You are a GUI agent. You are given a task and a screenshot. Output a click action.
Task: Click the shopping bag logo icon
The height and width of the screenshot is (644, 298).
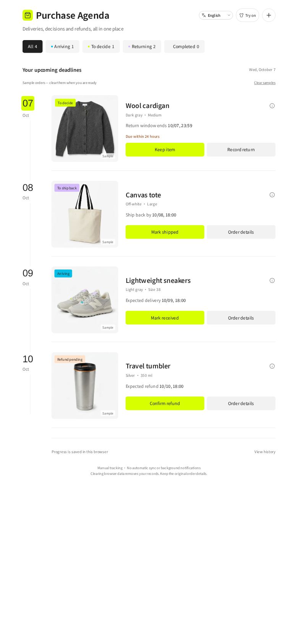click(28, 15)
